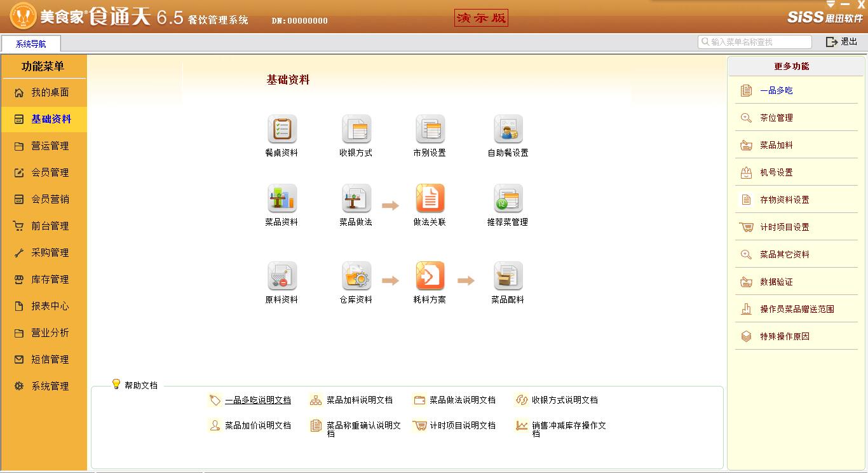This screenshot has height=473, width=868.
Task: Click the help lightbulb icon beside 帮助文档
Action: (116, 384)
